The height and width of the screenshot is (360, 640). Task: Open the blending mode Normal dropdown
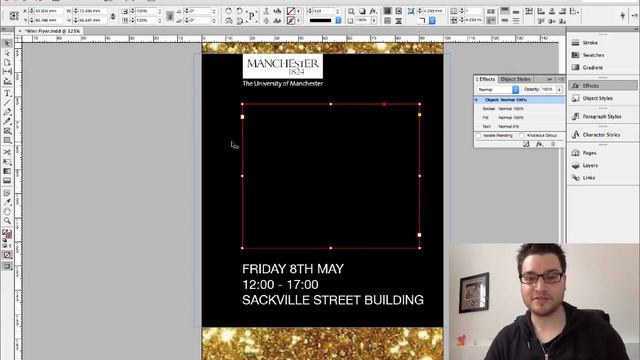click(x=498, y=89)
